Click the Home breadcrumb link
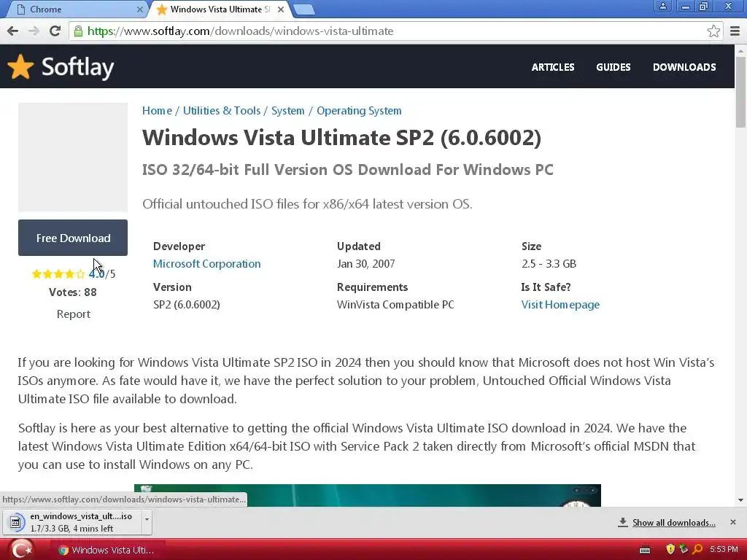This screenshot has height=560, width=747. click(x=157, y=111)
